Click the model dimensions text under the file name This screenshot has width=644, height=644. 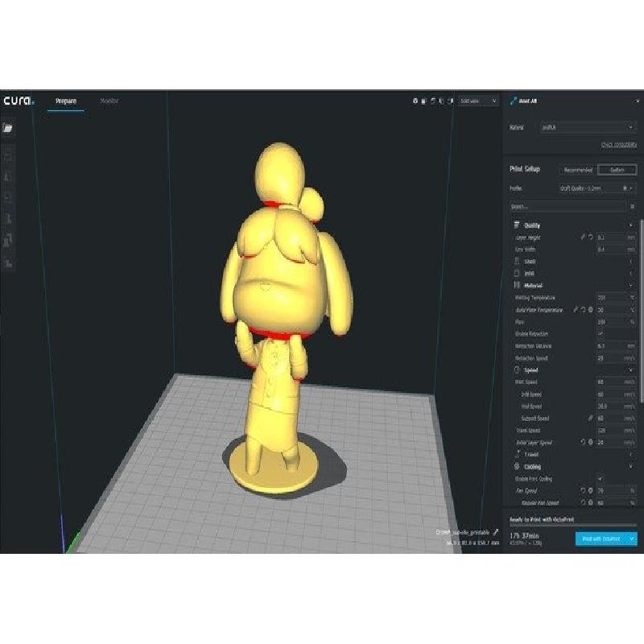pyautogui.click(x=473, y=543)
